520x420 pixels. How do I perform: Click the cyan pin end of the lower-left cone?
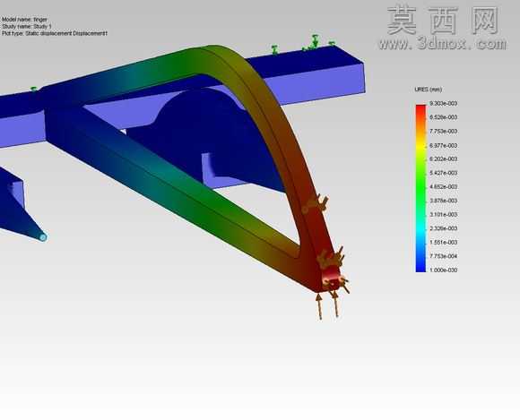pos(43,237)
